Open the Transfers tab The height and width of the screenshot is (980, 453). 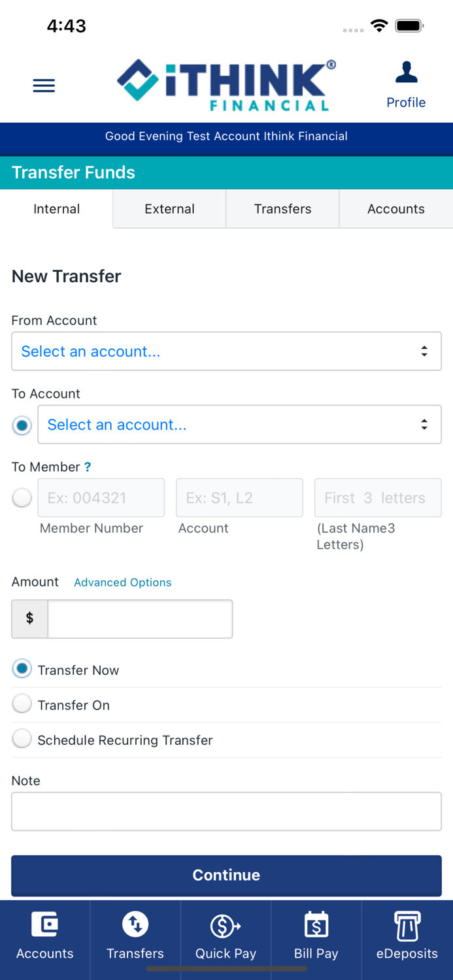click(x=282, y=208)
